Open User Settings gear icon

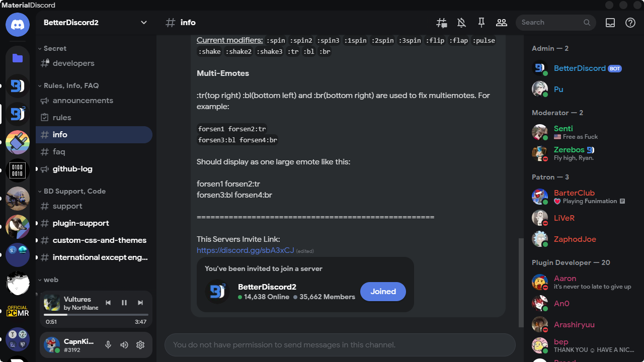[x=140, y=345]
